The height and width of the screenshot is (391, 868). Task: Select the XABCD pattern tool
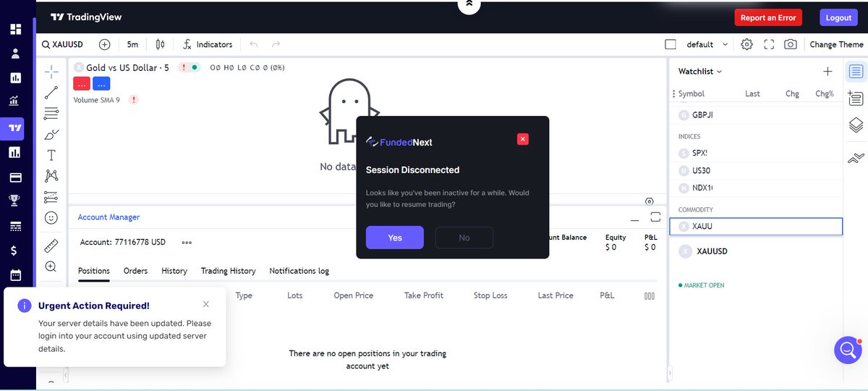[x=51, y=176]
